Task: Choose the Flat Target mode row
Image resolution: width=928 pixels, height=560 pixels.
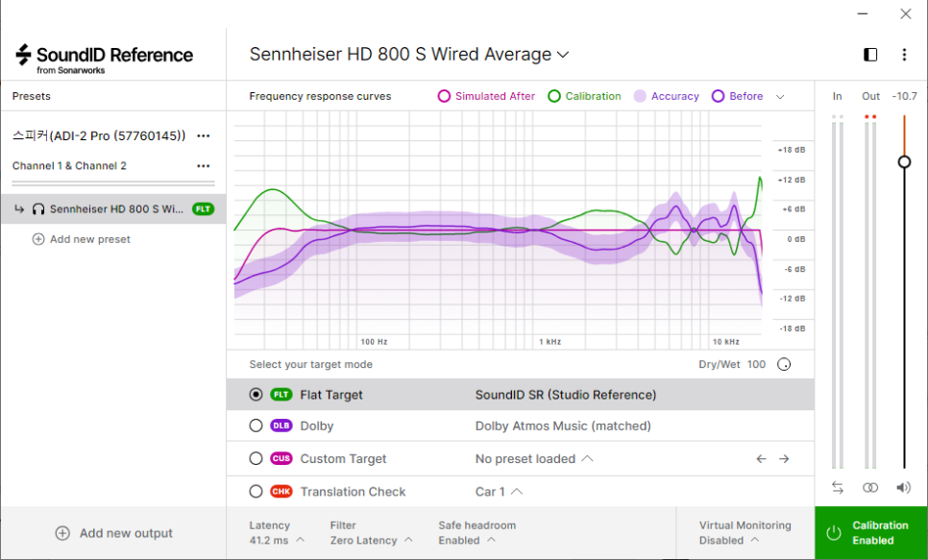Action: tap(521, 395)
